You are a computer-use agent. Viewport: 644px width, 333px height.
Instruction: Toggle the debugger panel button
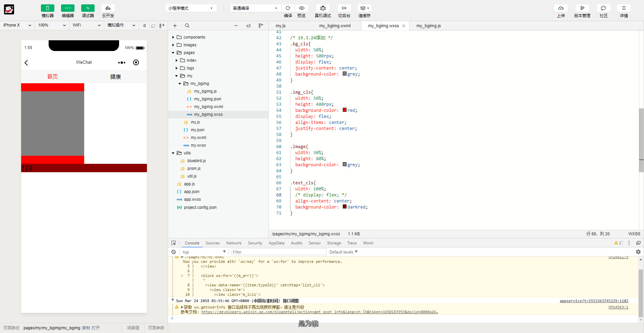pos(88,8)
